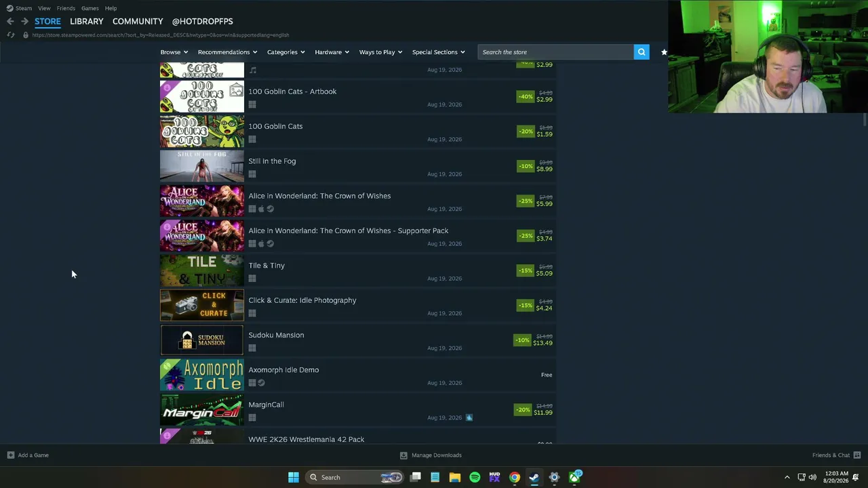Open the Hardware dropdown
This screenshot has height=488, width=868.
[x=332, y=52]
